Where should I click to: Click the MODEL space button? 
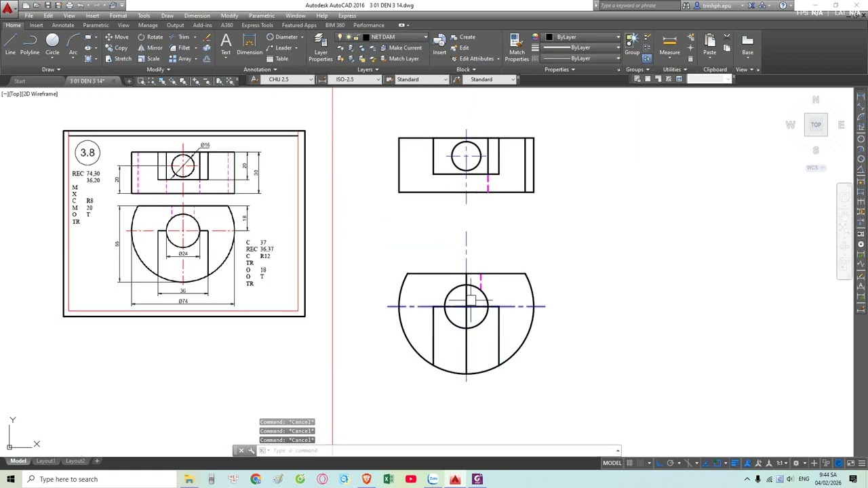612,464
